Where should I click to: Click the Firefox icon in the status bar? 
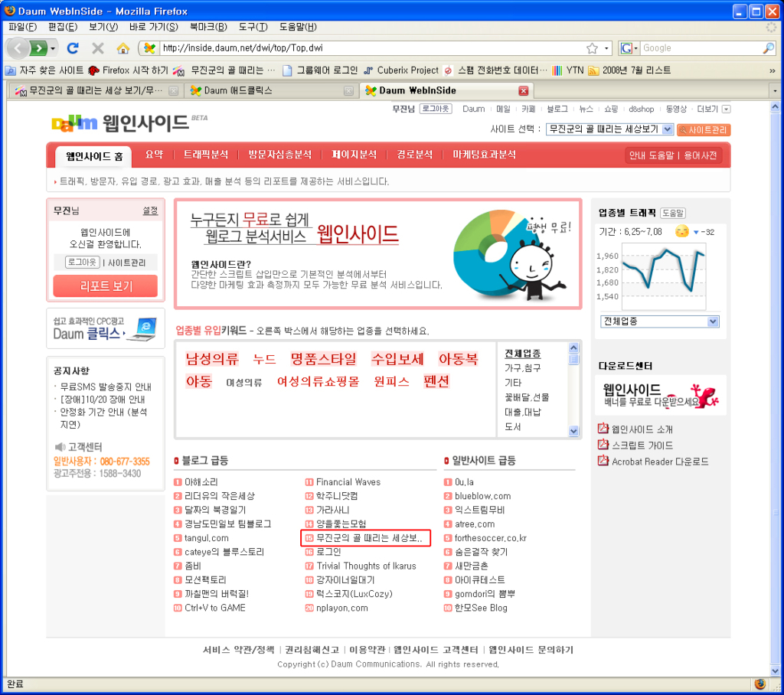pos(760,684)
